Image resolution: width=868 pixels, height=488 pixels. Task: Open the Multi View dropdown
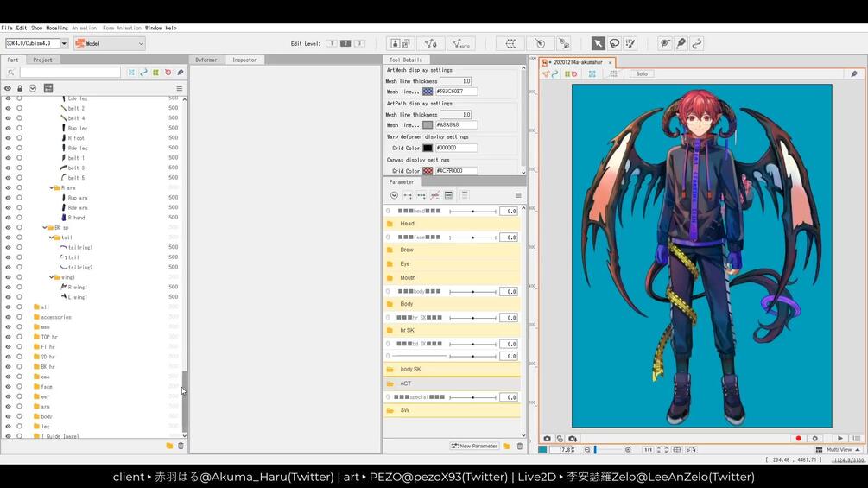[839, 450]
